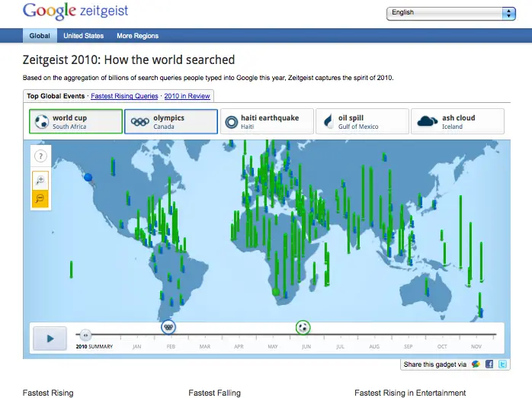Viewport: 532px width, 398px height.
Task: Switch to United States region tab
Action: pyautogui.click(x=83, y=36)
